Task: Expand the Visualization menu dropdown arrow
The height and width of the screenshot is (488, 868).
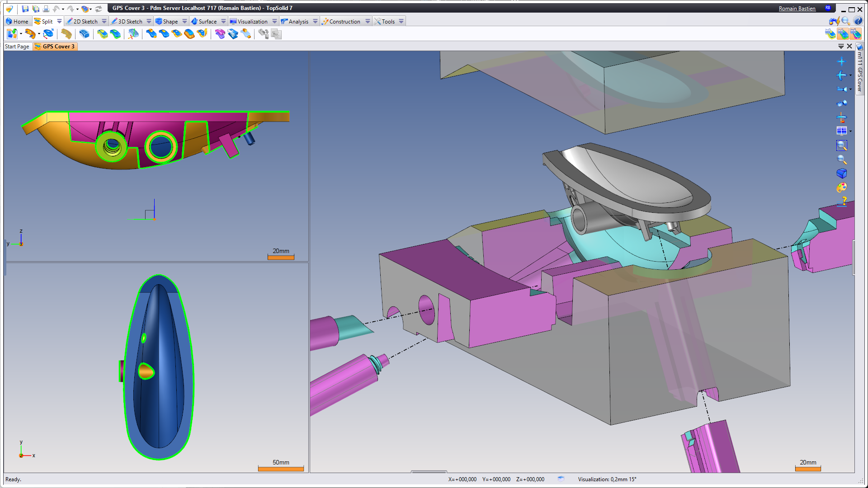Action: [x=274, y=21]
